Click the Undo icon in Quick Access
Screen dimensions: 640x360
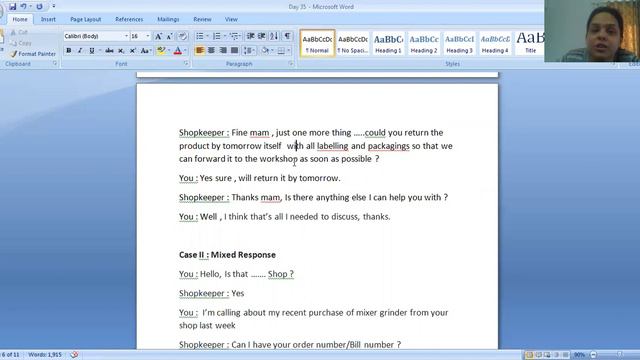[24, 7]
